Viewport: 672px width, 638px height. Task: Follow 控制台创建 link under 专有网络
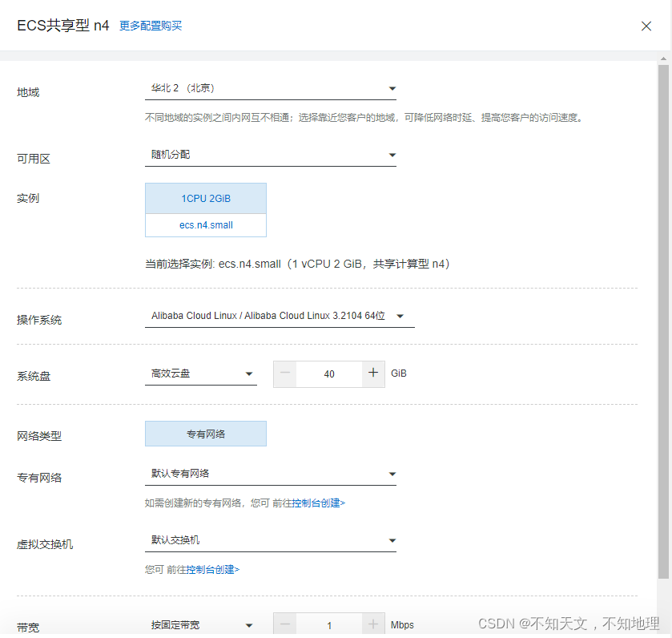(x=319, y=503)
